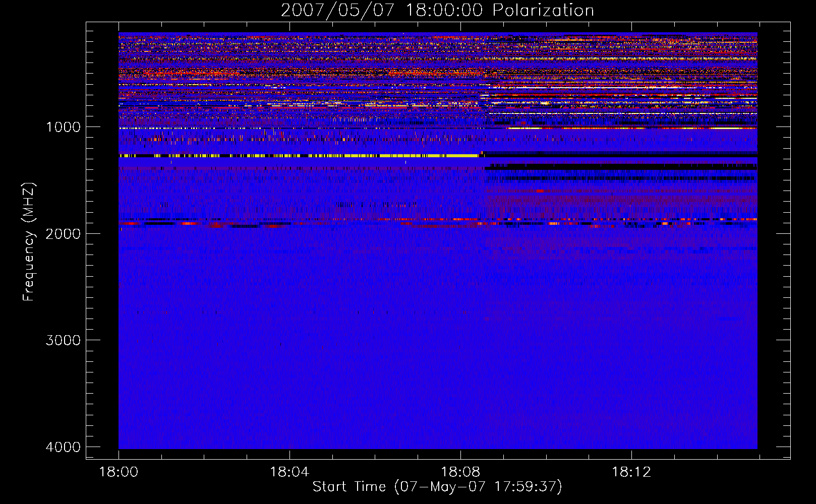Click the plot title "2007/05/07 18:00:00 Polarization"

tap(437, 10)
